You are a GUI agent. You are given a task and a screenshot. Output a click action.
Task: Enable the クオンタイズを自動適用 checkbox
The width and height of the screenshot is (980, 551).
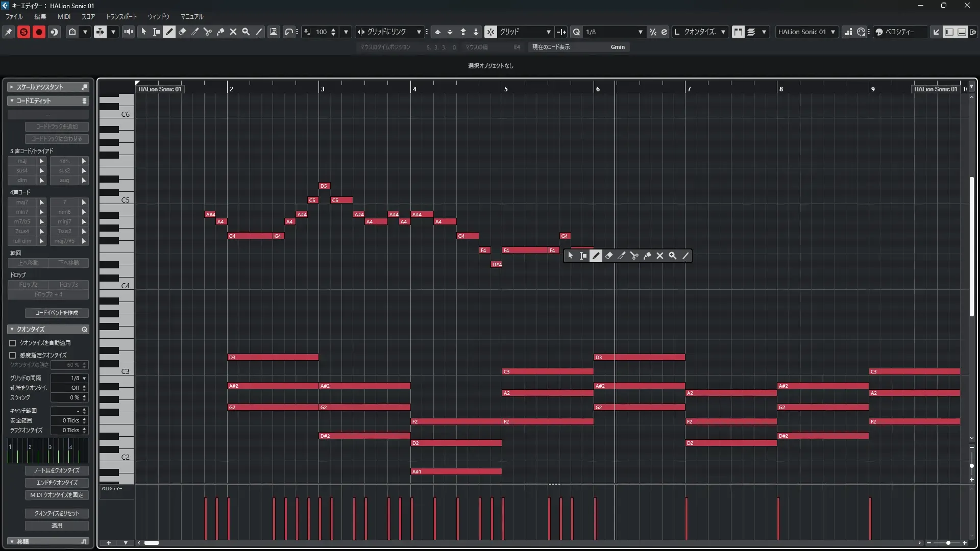click(13, 343)
